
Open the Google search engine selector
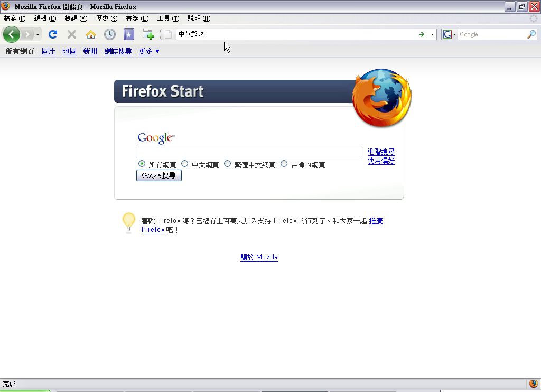pos(450,34)
